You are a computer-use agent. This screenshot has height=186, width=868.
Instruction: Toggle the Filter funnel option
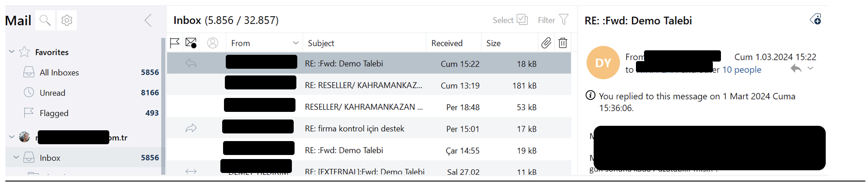(564, 20)
